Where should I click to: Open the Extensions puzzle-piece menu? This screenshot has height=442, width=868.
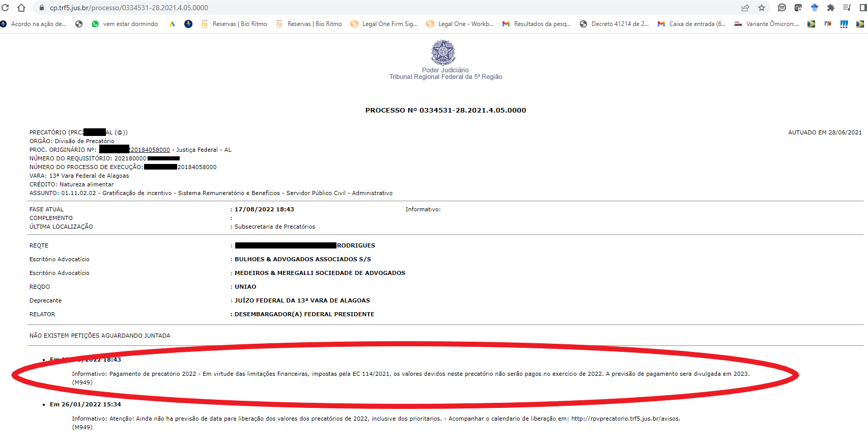(x=831, y=8)
